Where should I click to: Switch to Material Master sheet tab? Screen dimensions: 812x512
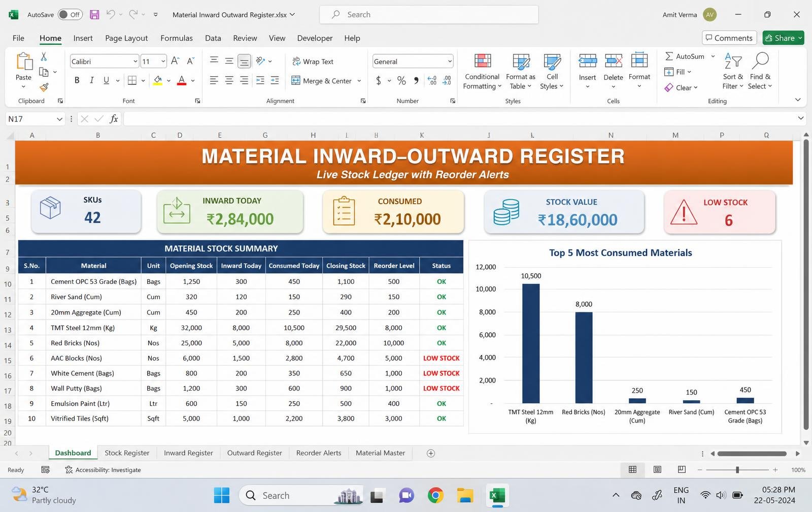click(380, 453)
